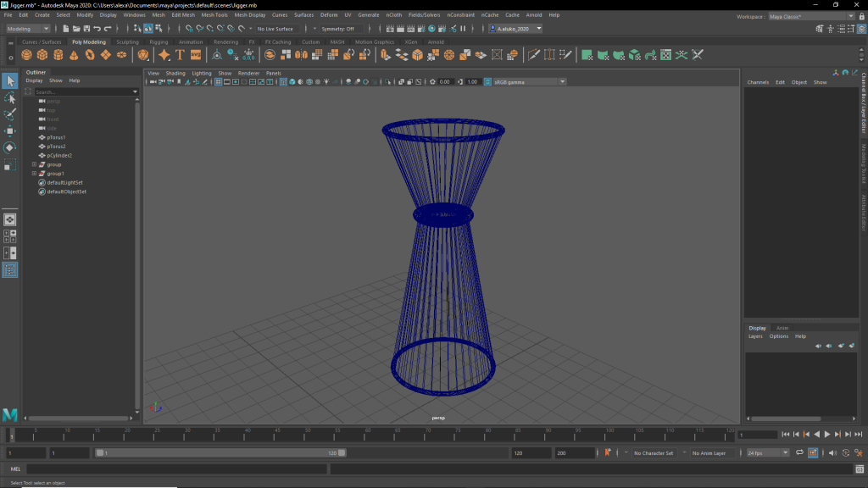Click the save scene icon
Screen dimensions: 868x488
(x=86, y=29)
